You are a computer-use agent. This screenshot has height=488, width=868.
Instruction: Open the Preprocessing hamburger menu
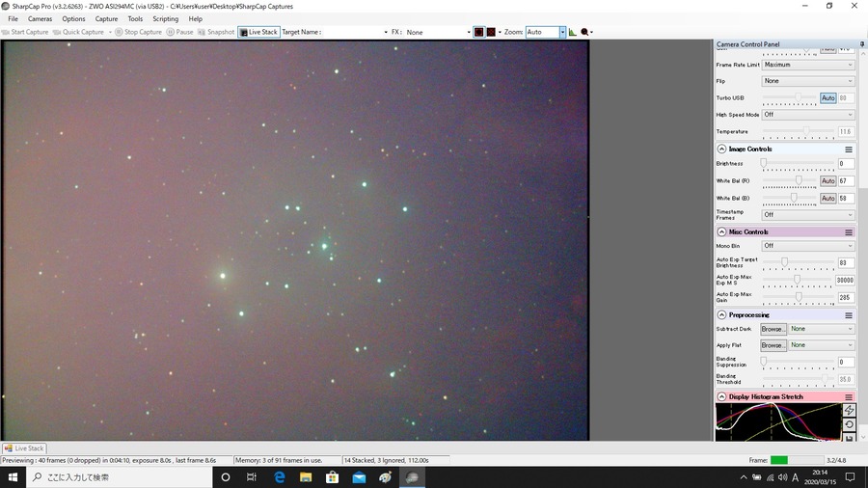pyautogui.click(x=849, y=315)
